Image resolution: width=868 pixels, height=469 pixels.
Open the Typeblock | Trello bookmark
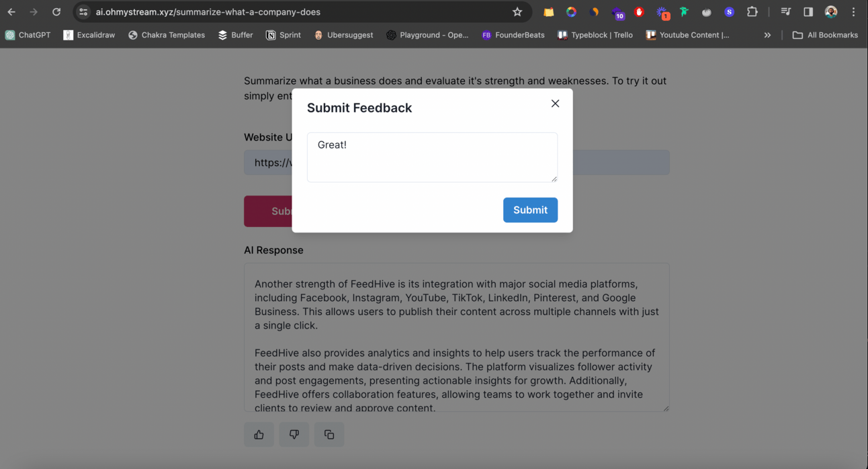click(x=595, y=35)
